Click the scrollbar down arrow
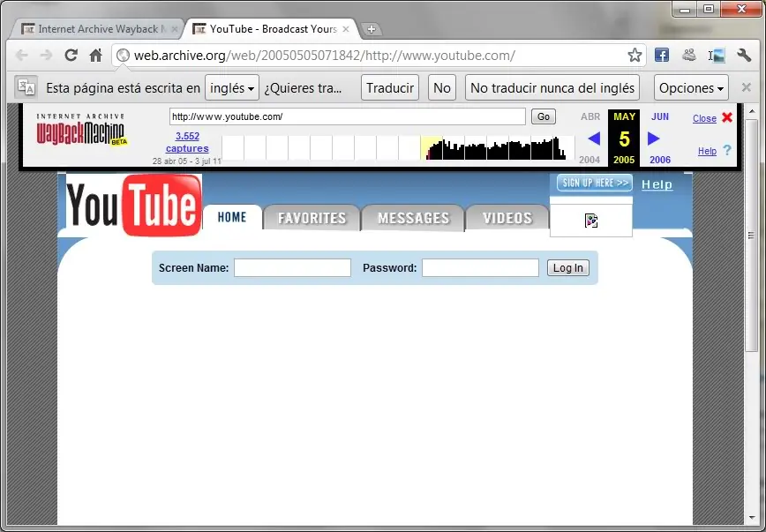766x532 pixels. tap(752, 518)
